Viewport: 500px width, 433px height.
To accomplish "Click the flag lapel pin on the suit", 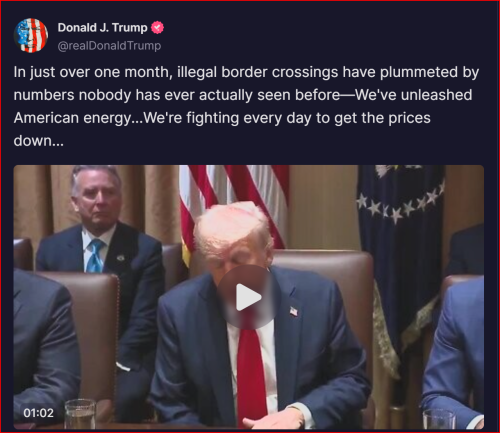I will (294, 312).
